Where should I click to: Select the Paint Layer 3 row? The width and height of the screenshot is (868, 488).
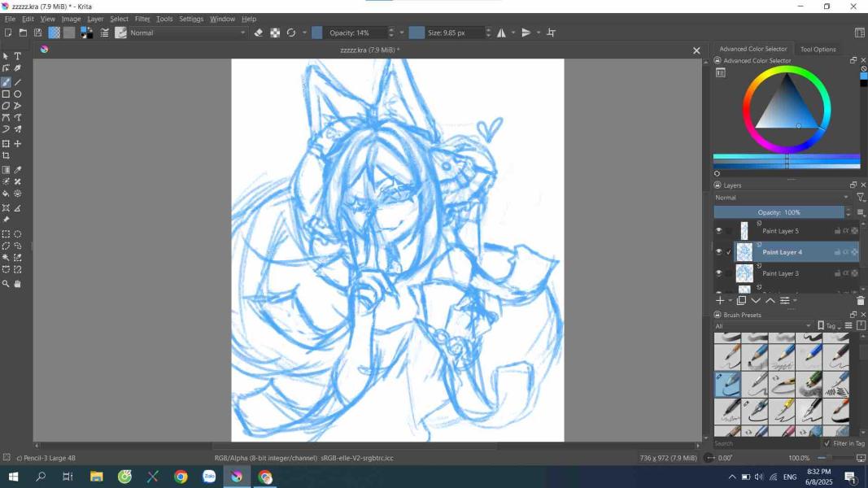pos(796,273)
